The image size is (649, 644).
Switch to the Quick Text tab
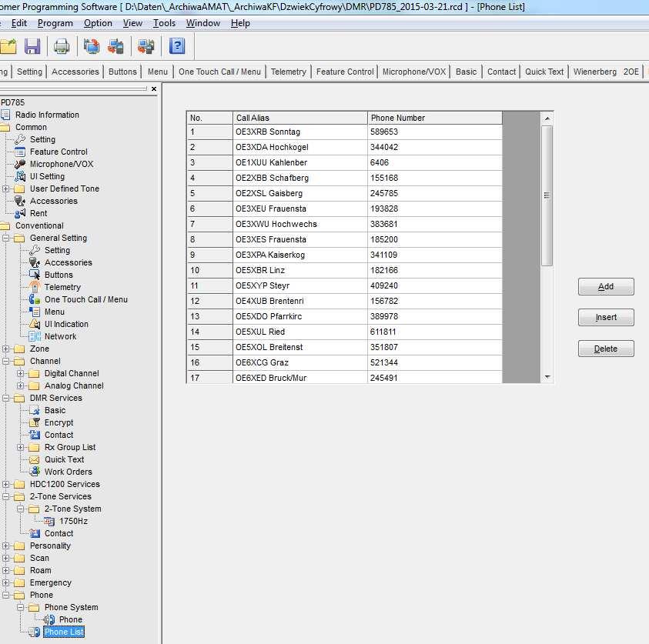click(x=544, y=72)
